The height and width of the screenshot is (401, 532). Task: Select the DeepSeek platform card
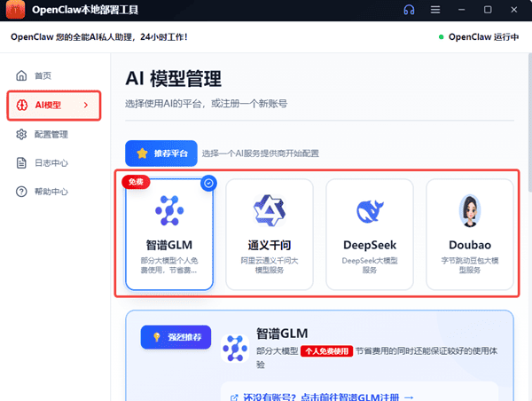(370, 234)
